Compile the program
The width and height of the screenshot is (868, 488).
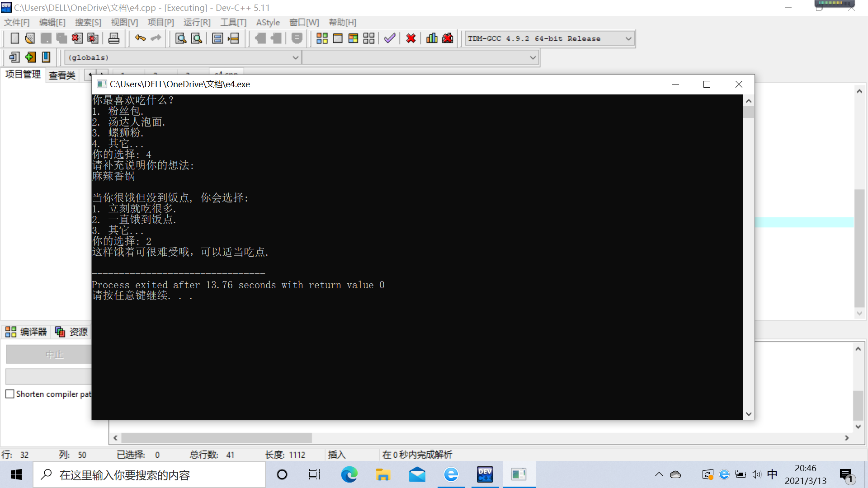pos(322,38)
